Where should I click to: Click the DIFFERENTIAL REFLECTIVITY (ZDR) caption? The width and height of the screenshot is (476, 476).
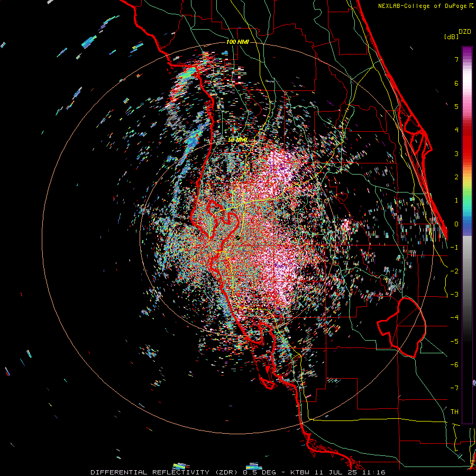pyautogui.click(x=165, y=472)
